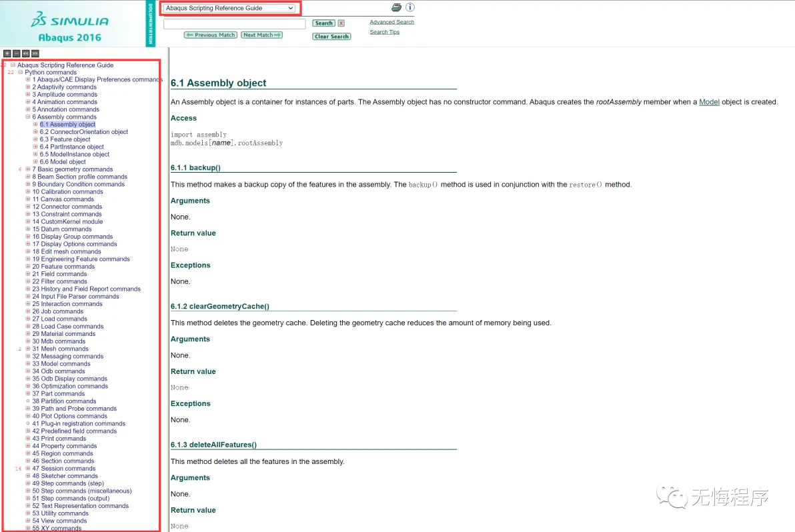
Task: Open 26 Job commands
Action: click(58, 311)
